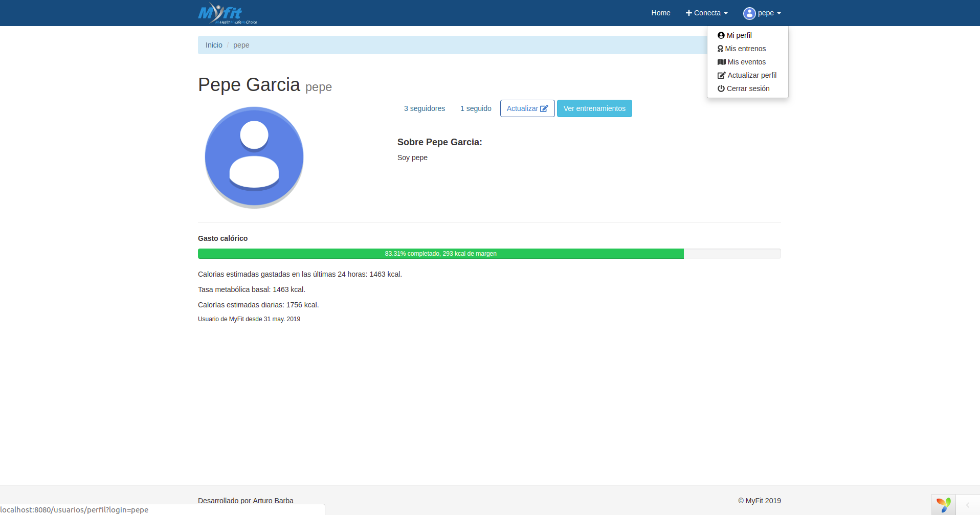
Task: Click the Yii debug toolbar logo icon
Action: click(944, 505)
